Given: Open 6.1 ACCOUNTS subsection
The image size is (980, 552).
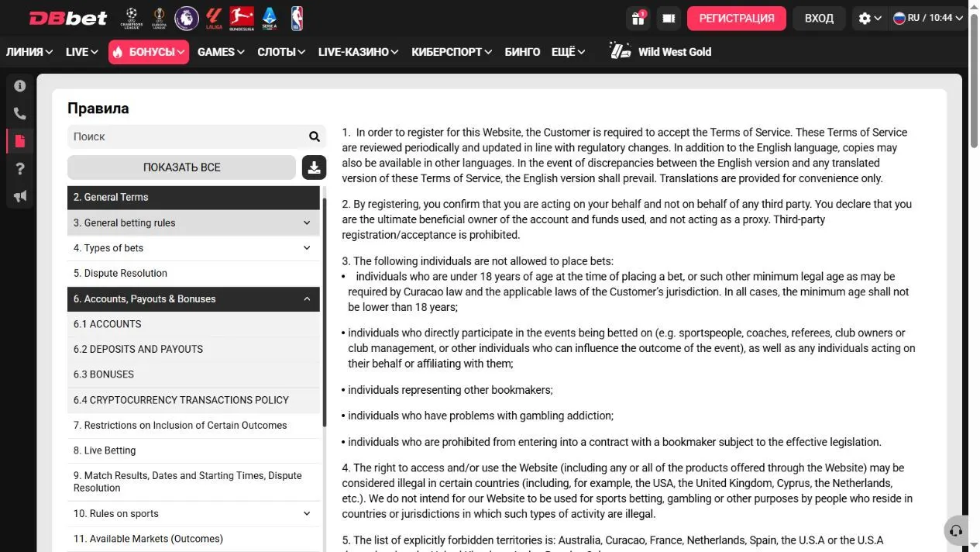Looking at the screenshot, I should (x=194, y=324).
